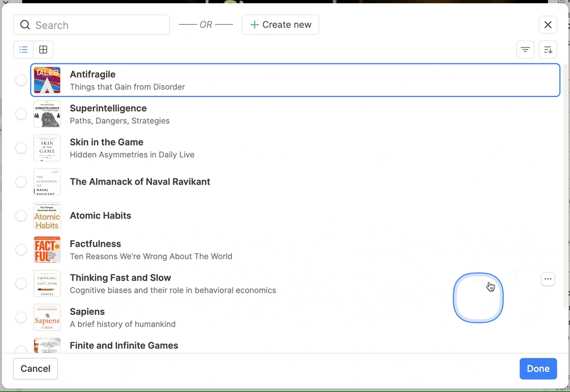Click the Thinking Fast and Slow title

120,278
